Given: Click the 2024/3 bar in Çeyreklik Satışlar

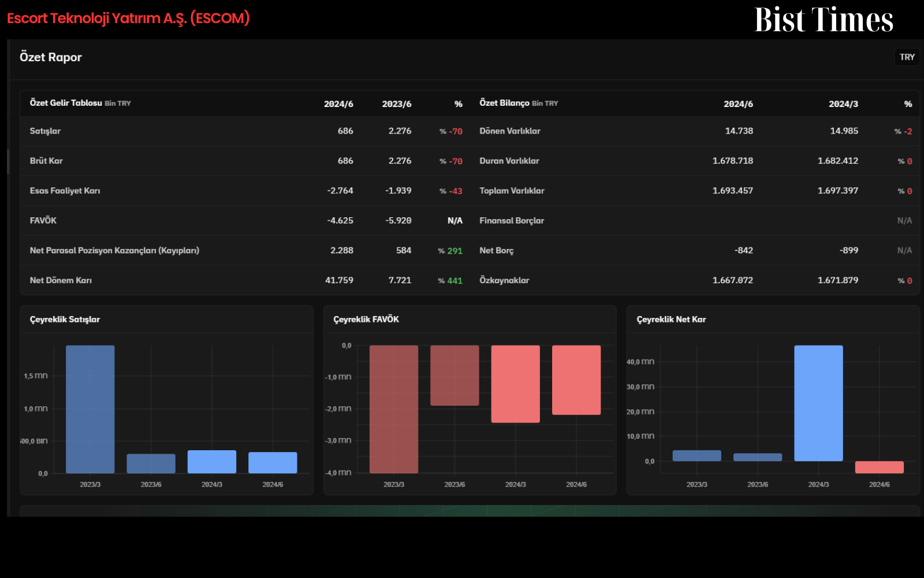Looking at the screenshot, I should point(212,462).
